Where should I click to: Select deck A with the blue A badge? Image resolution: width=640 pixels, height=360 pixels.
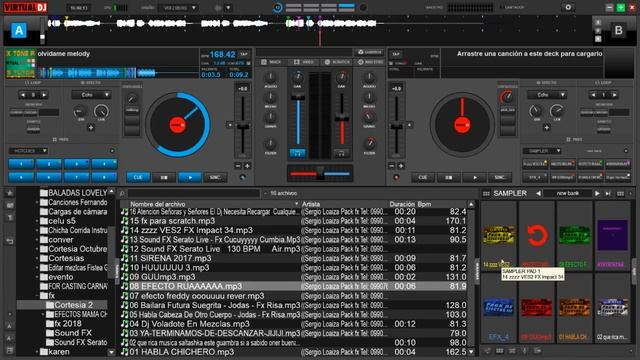tap(19, 30)
